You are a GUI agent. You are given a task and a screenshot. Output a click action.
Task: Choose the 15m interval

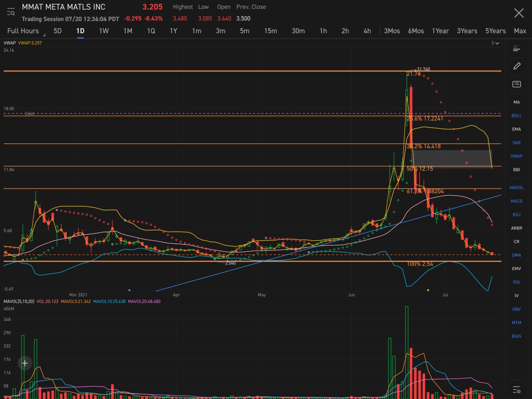(x=271, y=31)
